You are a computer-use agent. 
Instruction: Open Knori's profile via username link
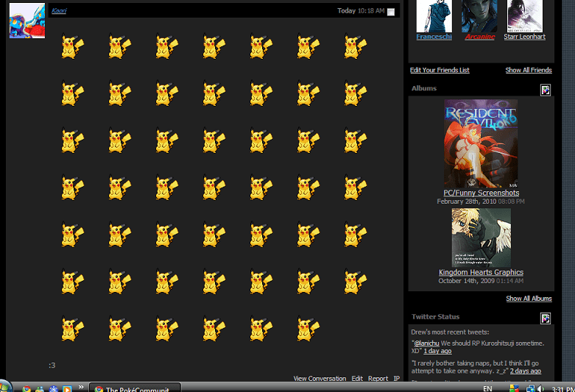(59, 10)
